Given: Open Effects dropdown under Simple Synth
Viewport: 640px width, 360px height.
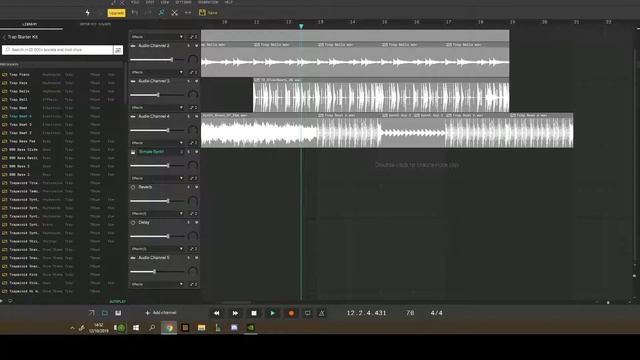Looking at the screenshot, I should pyautogui.click(x=157, y=178).
